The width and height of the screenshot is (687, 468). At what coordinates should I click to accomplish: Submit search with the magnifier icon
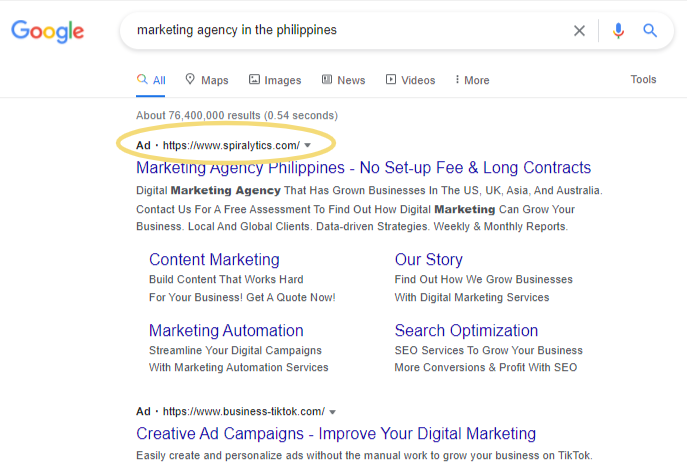point(650,31)
